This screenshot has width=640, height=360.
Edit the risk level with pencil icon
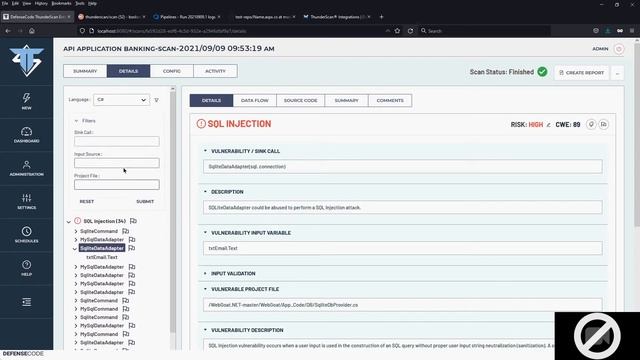click(548, 124)
